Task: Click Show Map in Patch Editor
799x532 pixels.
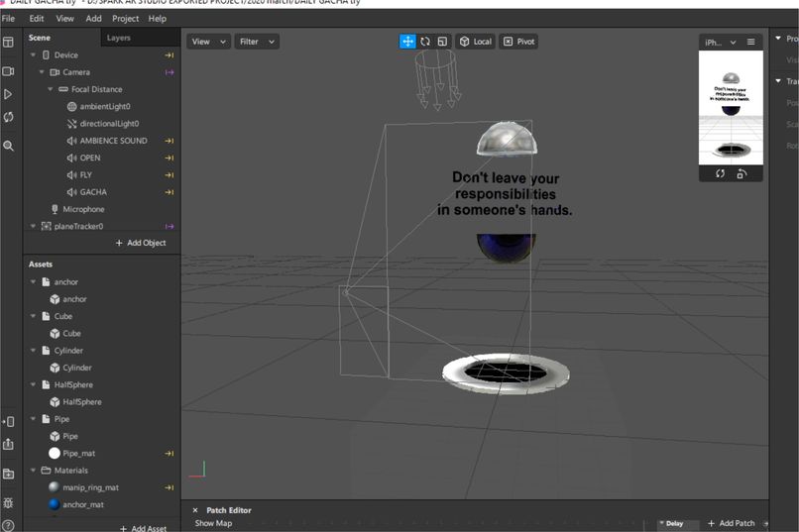Action: click(213, 523)
